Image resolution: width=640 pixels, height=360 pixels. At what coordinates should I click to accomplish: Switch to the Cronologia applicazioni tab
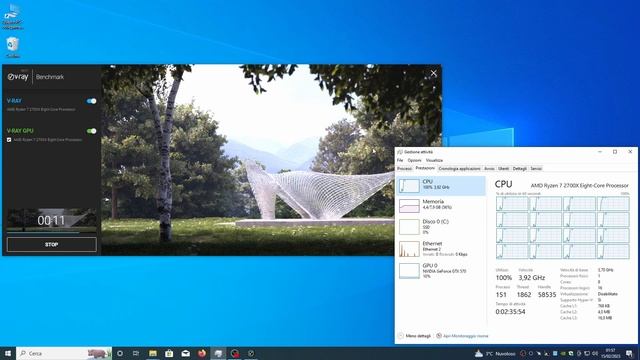tap(459, 169)
